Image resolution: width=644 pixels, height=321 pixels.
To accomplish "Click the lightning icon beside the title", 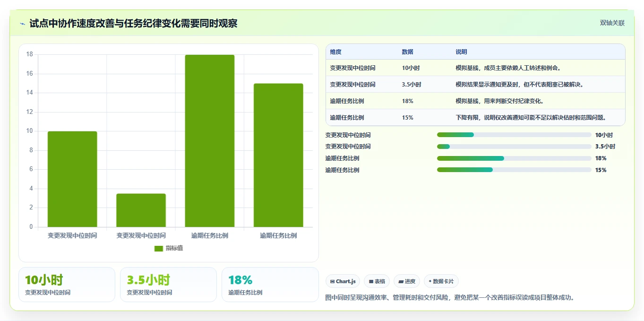I will click(x=22, y=23).
